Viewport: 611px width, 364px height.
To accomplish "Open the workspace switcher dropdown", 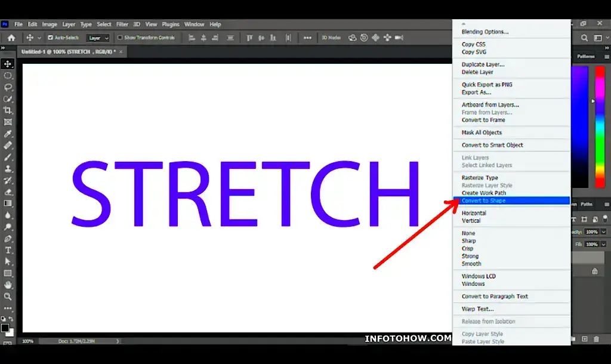I will [x=600, y=38].
